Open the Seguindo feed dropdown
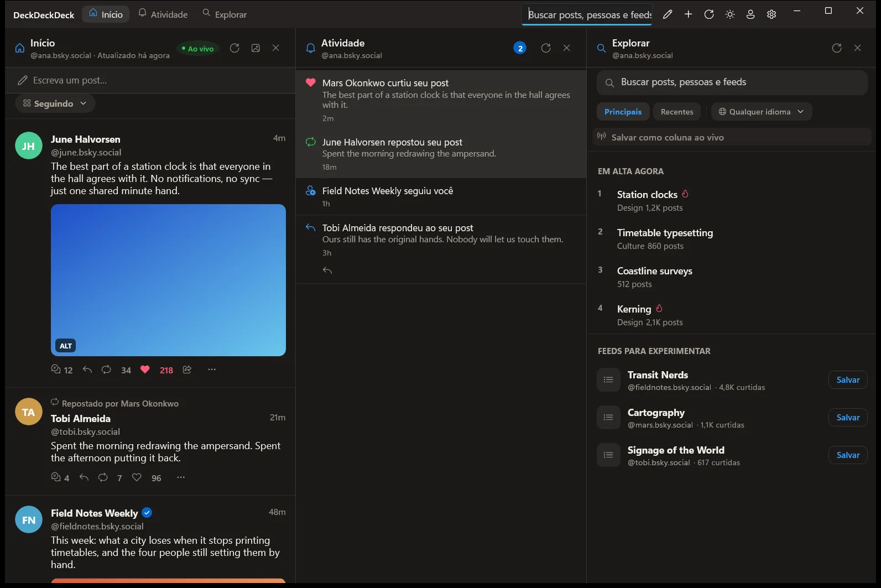The image size is (881, 588). coord(55,103)
